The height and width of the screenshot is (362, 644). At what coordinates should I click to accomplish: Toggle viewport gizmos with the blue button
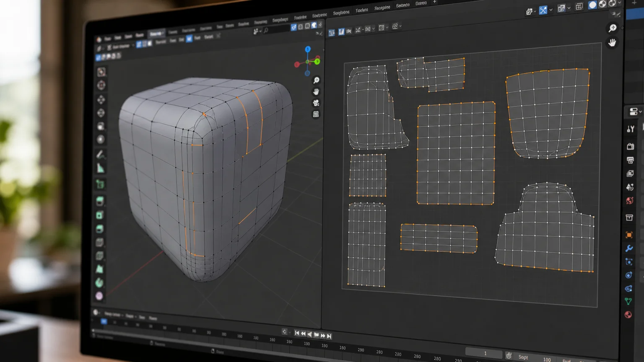pos(543,10)
